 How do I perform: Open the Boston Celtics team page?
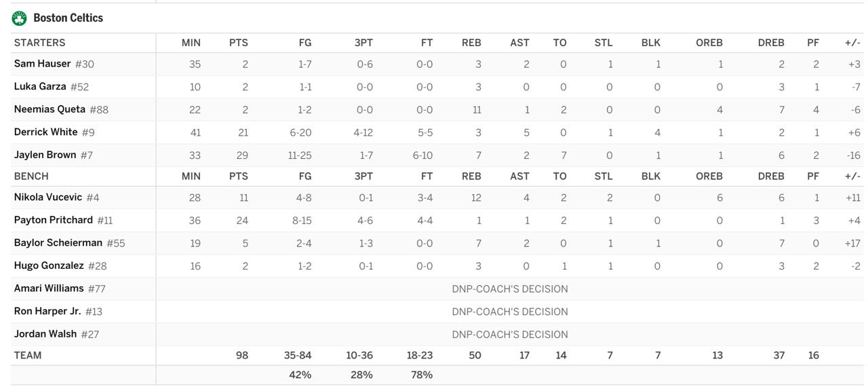(68, 18)
